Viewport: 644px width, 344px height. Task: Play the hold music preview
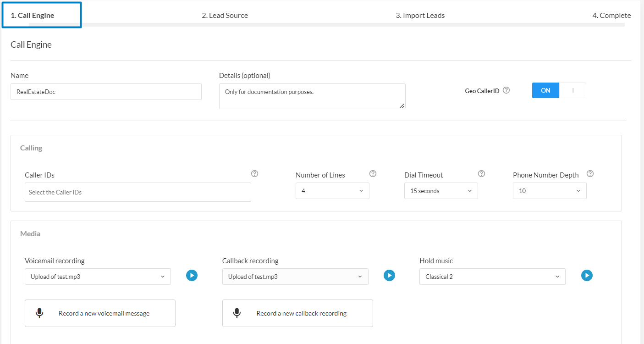587,275
